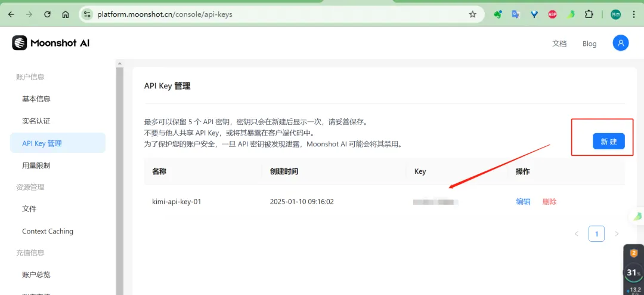Go to the browser home page

[66, 14]
